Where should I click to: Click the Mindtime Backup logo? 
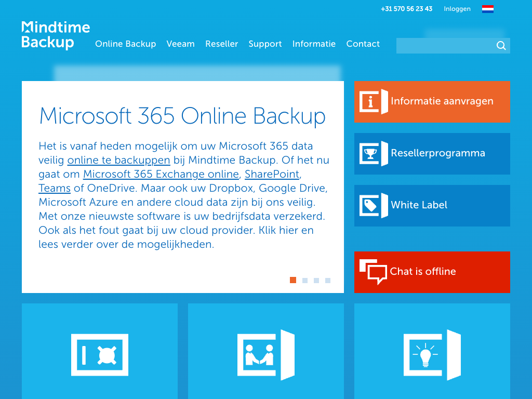56,35
